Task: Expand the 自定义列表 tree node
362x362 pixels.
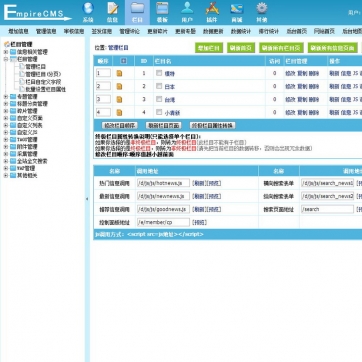Action: click(x=6, y=125)
